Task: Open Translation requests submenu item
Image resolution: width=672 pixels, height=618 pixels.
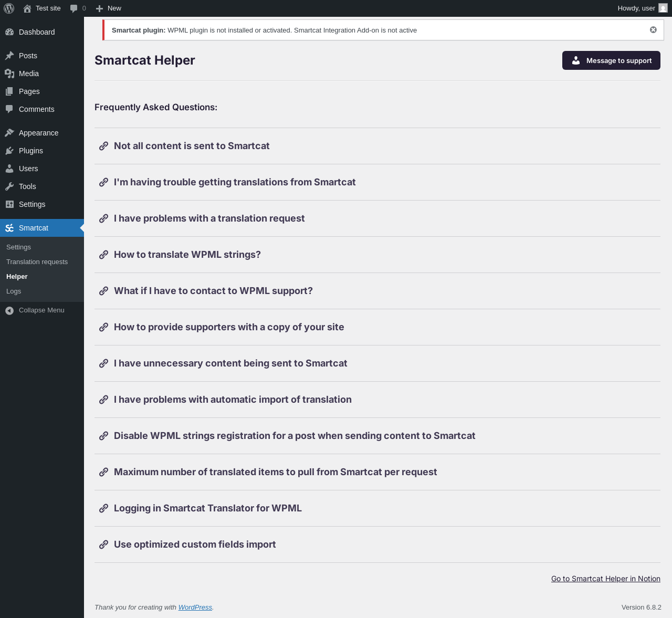Action: (x=42, y=262)
